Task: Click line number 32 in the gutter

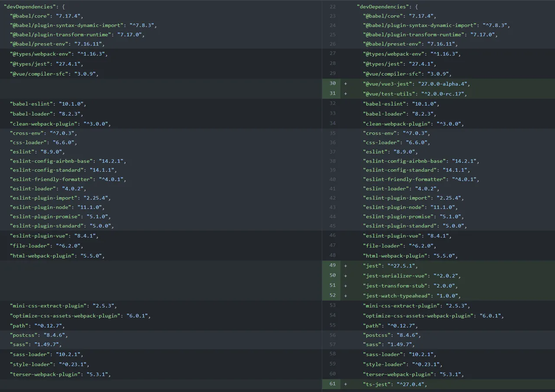Action: [x=333, y=103]
